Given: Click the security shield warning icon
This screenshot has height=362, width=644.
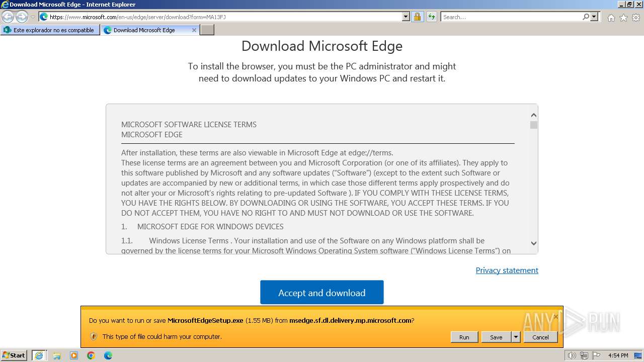Looking at the screenshot, I should pos(93,336).
